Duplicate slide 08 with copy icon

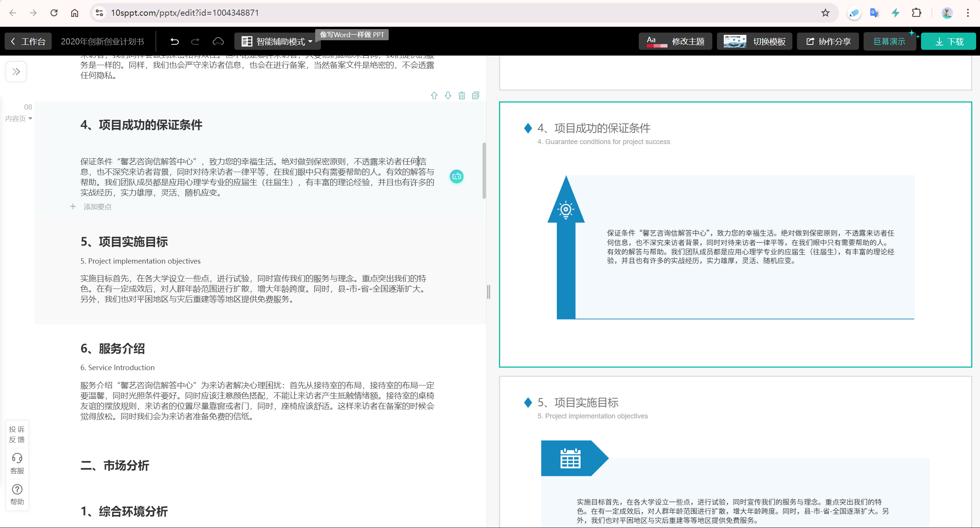476,95
